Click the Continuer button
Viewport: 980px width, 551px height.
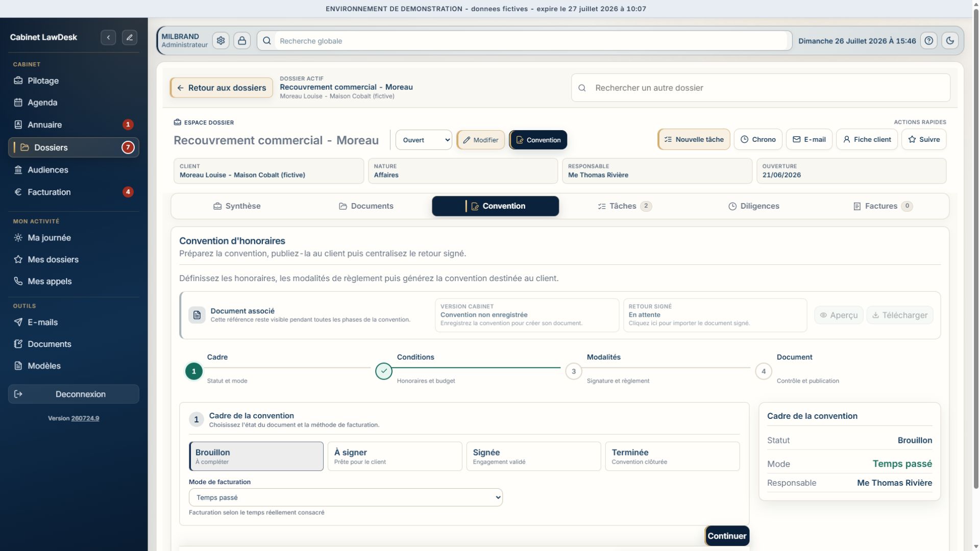pos(727,536)
